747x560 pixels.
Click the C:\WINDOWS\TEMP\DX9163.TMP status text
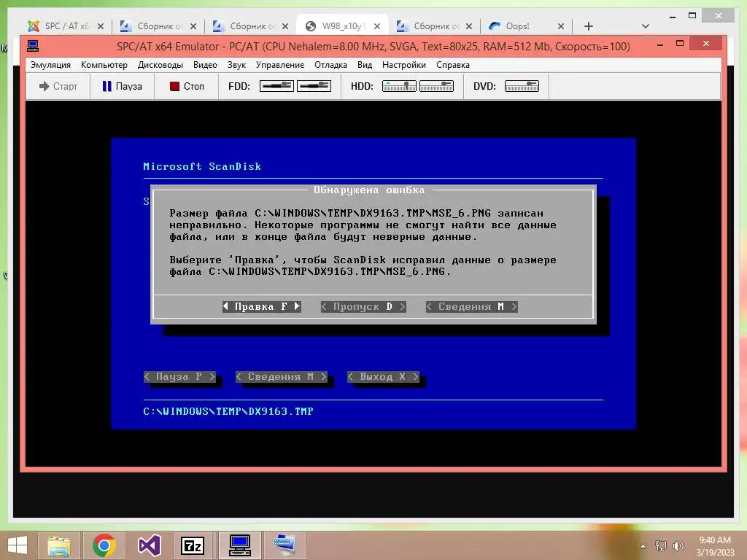(228, 411)
